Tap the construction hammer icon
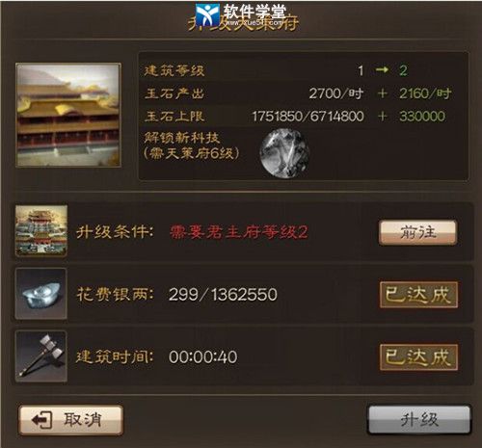 (41, 356)
